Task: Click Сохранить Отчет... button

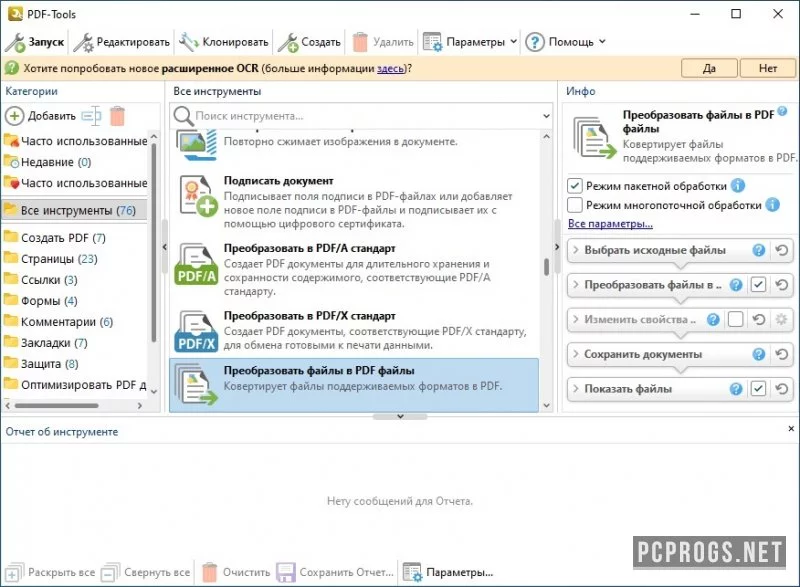Action: [x=335, y=572]
